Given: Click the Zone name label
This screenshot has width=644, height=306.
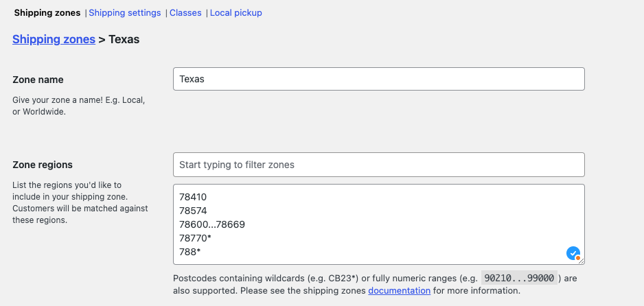Looking at the screenshot, I should (x=38, y=80).
